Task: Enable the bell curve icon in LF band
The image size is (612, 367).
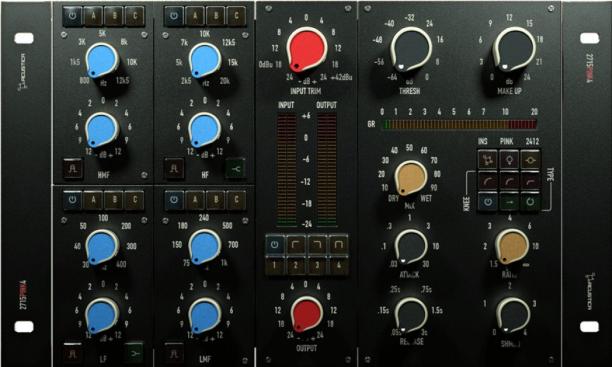Action: click(73, 353)
